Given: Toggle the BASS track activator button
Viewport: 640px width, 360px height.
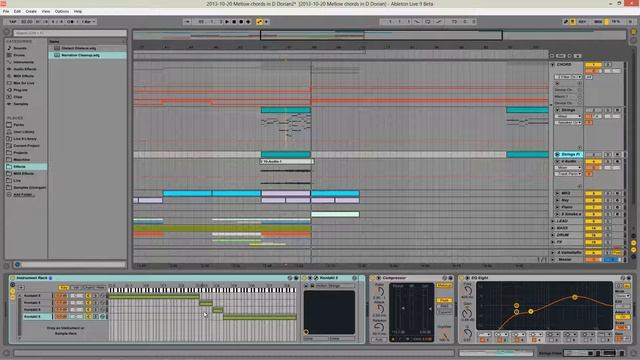Looking at the screenshot, I should click(593, 228).
